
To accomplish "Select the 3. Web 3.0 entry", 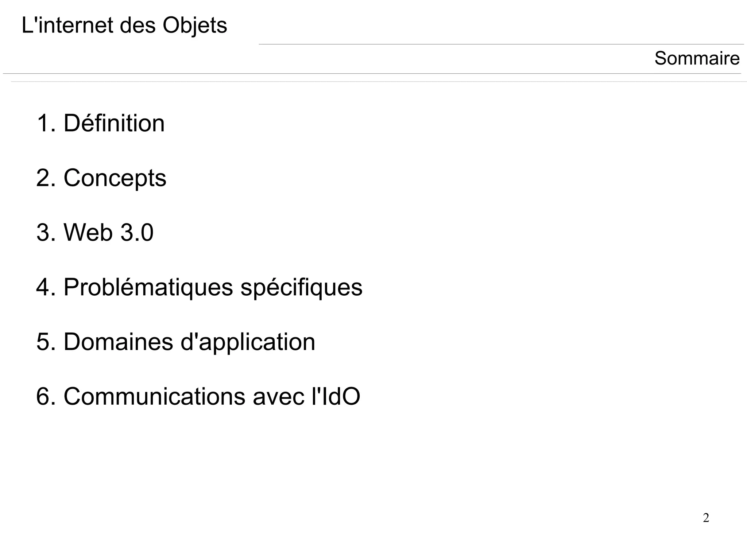I will [x=95, y=233].
